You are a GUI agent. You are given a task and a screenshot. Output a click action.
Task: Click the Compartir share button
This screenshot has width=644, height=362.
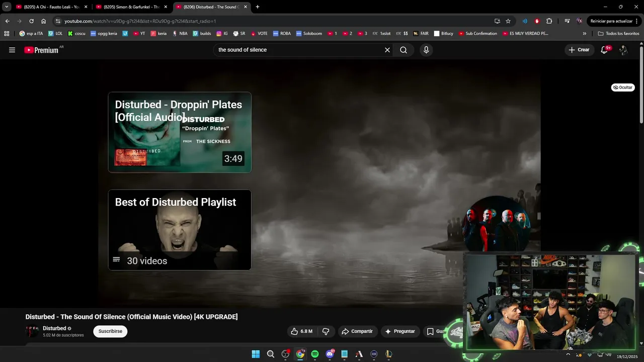coord(357,331)
